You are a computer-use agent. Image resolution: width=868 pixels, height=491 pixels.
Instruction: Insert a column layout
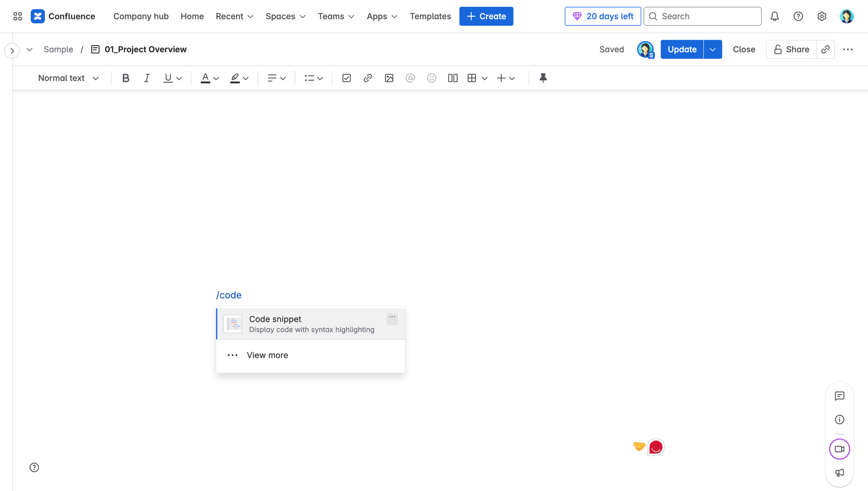[453, 78]
